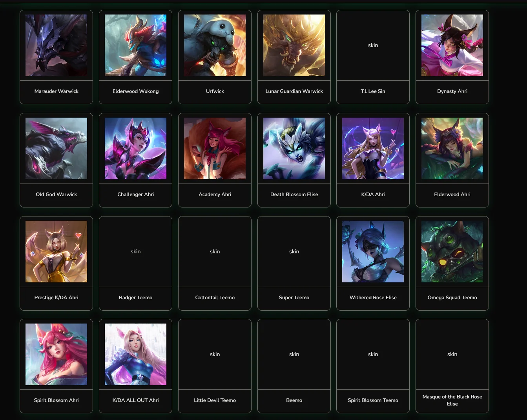Pick the Old God Warwick artwork
The width and height of the screenshot is (527, 420).
click(x=56, y=149)
